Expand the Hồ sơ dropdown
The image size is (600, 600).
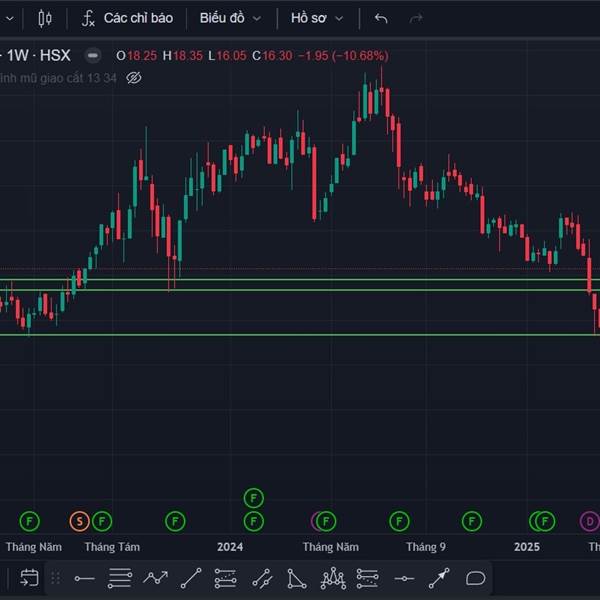pos(317,18)
